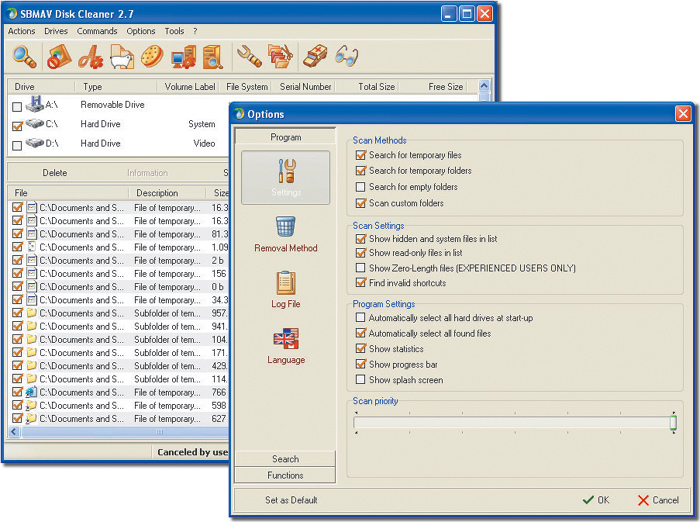
Task: Click the magnifying glass scan icon in toolbar
Action: [x=25, y=57]
